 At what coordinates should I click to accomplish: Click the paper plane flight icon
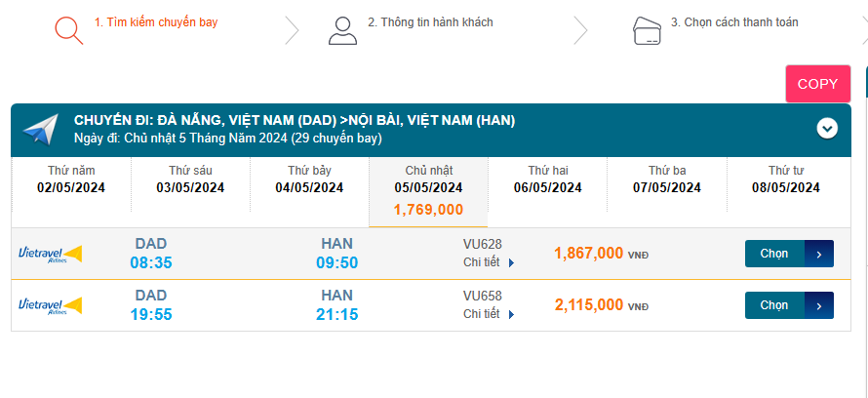point(40,129)
